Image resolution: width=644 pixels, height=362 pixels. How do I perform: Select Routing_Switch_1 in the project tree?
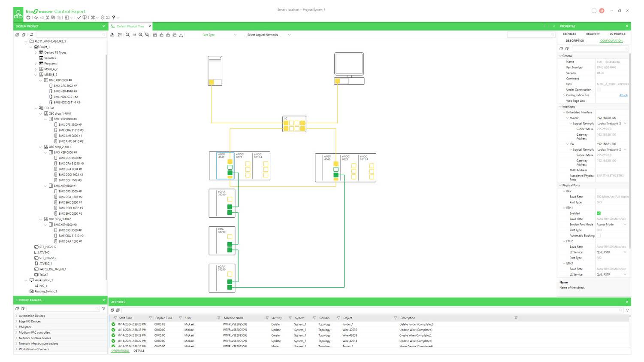[45, 291]
